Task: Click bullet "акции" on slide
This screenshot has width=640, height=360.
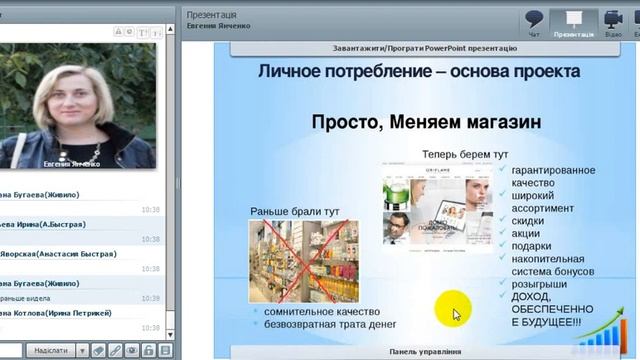Action: 525,233
